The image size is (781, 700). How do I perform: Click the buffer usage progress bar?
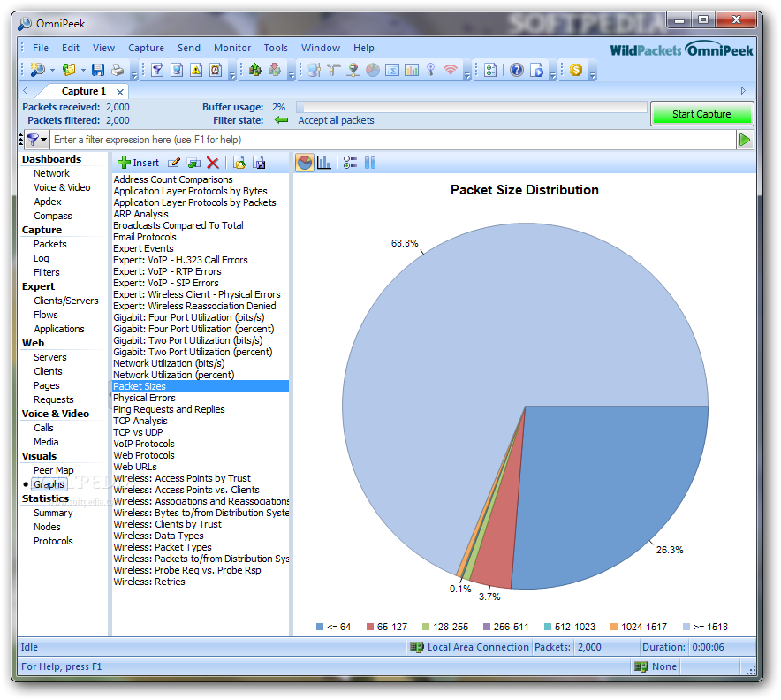pos(471,107)
